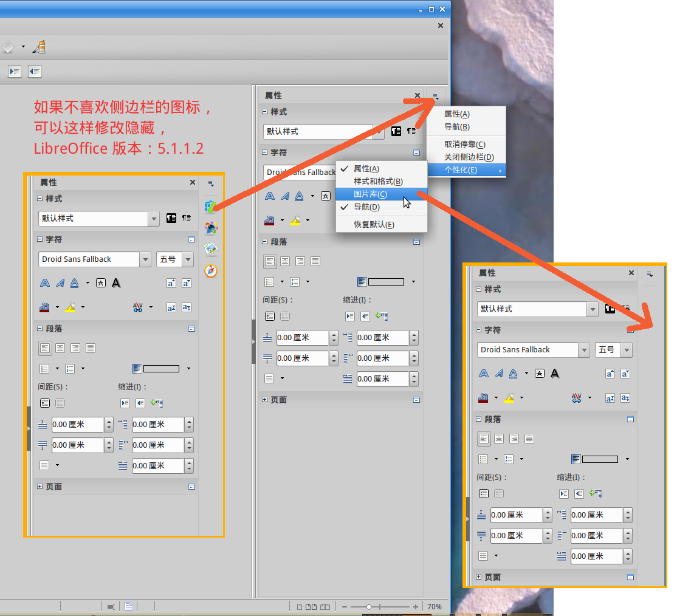677x616 pixels.
Task: Collapse 段落 section in right panel
Action: (x=478, y=419)
